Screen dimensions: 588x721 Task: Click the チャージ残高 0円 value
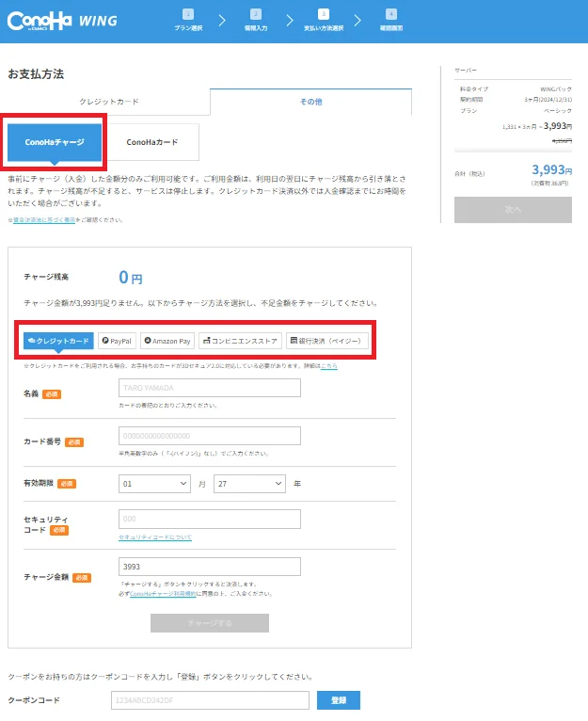pyautogui.click(x=131, y=278)
